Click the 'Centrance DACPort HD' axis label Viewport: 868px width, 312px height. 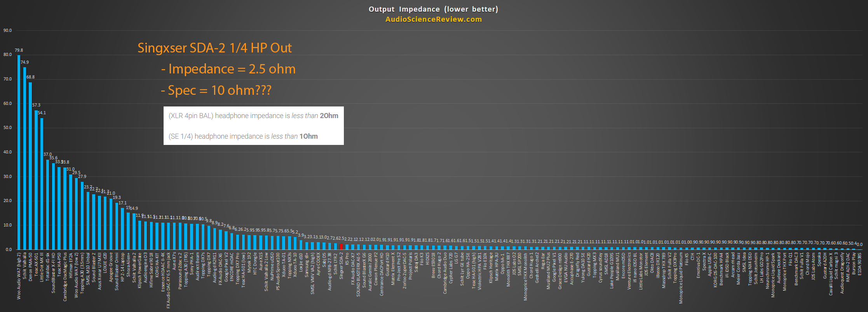tap(382, 274)
